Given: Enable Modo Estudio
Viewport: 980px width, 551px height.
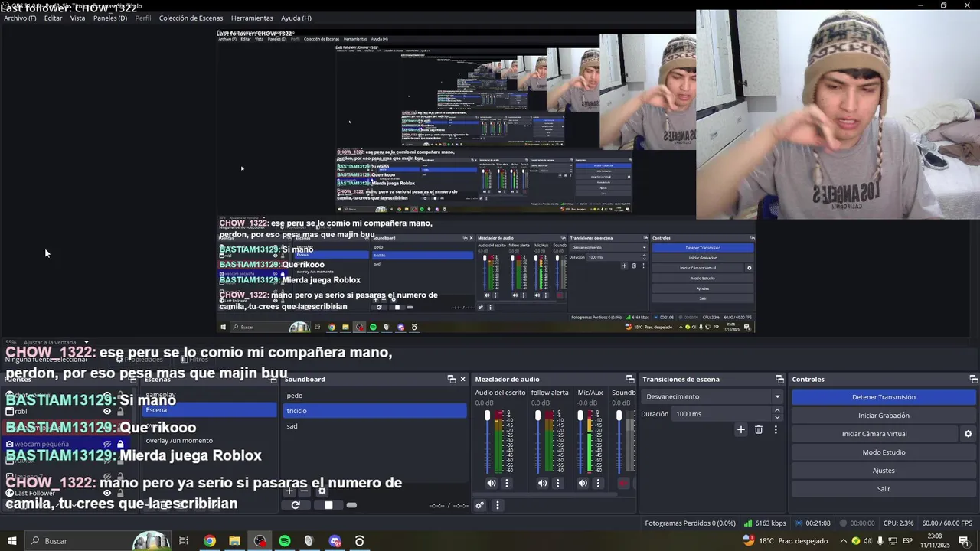Looking at the screenshot, I should point(884,452).
